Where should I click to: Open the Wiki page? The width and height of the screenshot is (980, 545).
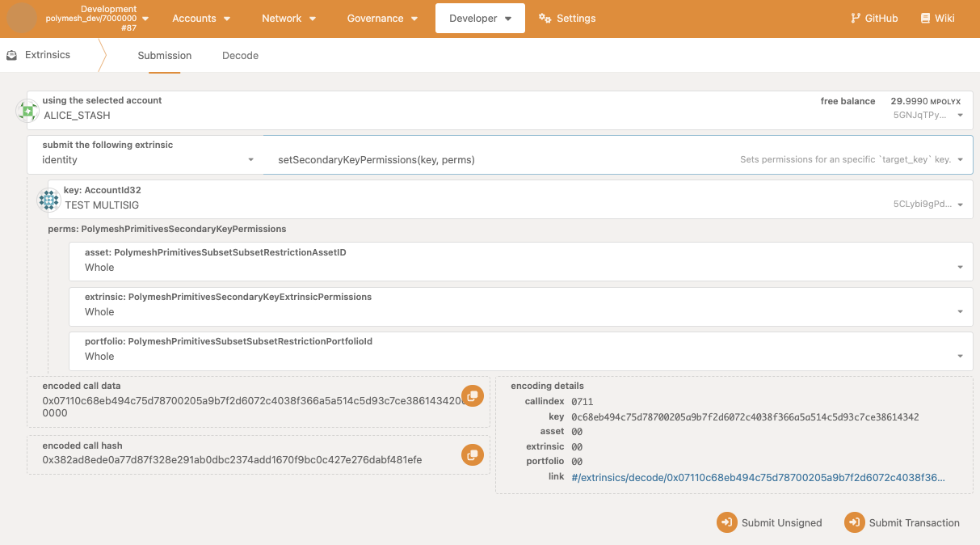pos(937,18)
